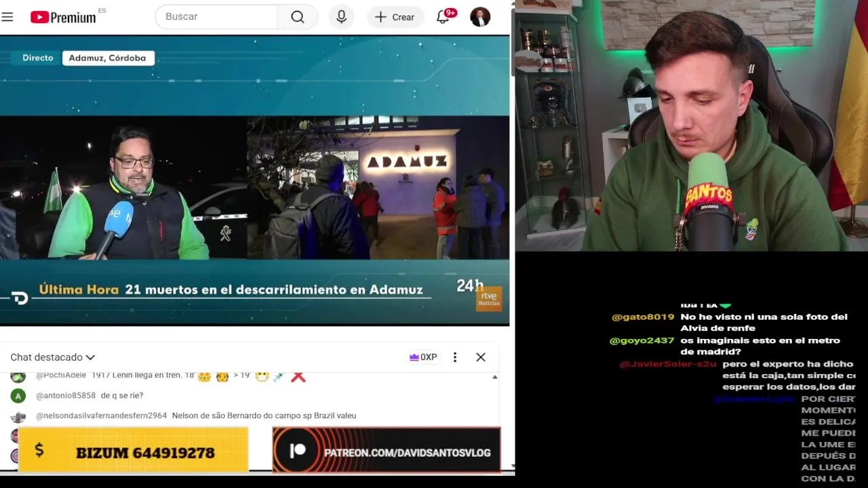The height and width of the screenshot is (488, 868).
Task: Click the D logo on news ticker
Action: point(20,298)
